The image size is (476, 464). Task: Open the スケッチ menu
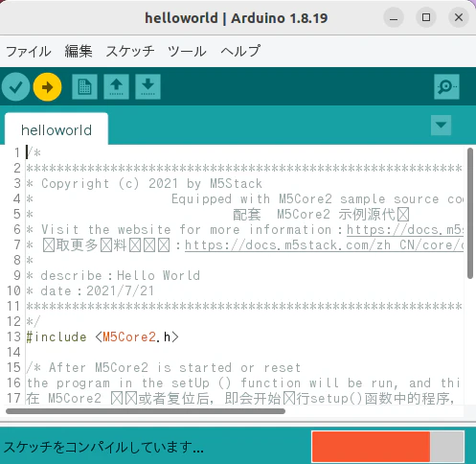point(130,52)
